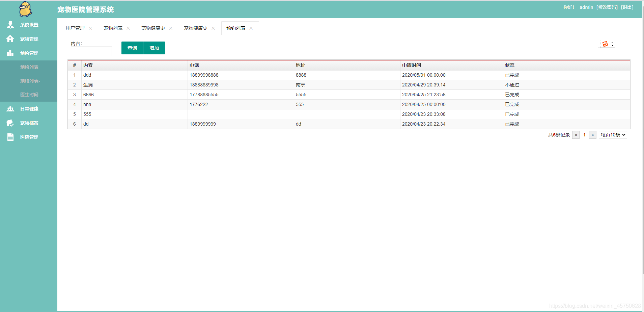The height and width of the screenshot is (312, 644).
Task: Click phone number 17788885555
Action: tap(204, 95)
